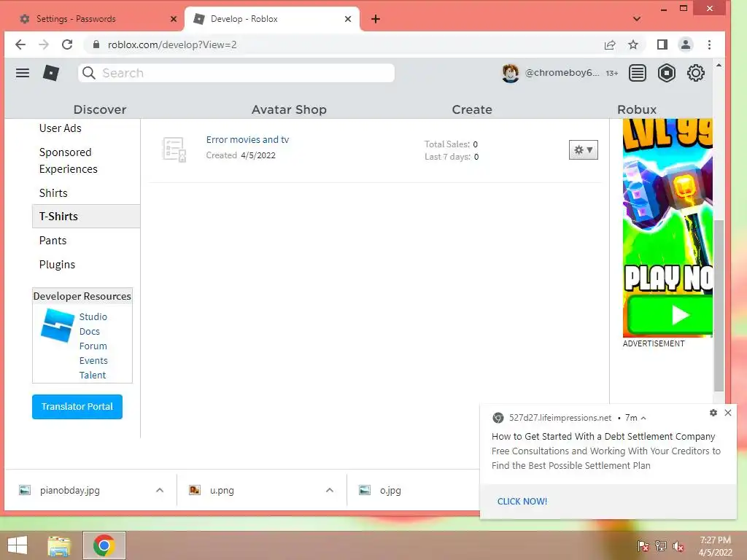This screenshot has width=747, height=560.
Task: Open Forum developer resource link
Action: pyautogui.click(x=93, y=346)
